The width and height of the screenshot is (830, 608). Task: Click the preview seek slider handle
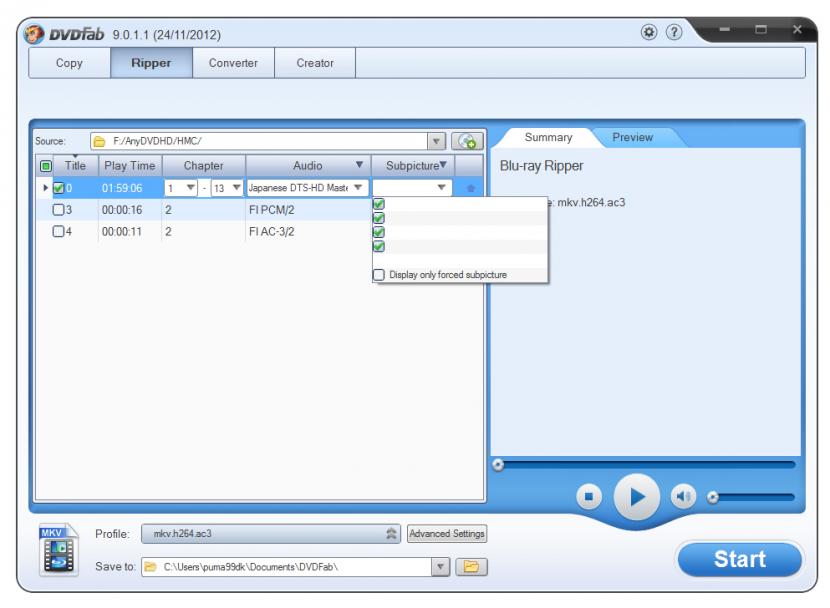tap(498, 465)
